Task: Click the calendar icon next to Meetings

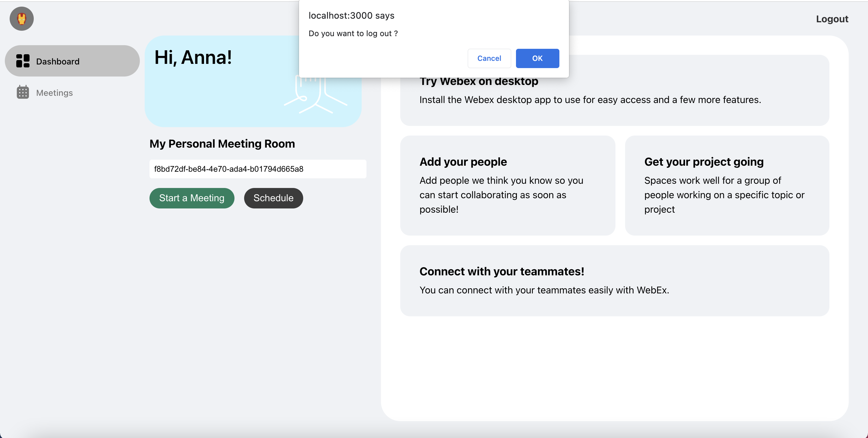Action: (23, 92)
